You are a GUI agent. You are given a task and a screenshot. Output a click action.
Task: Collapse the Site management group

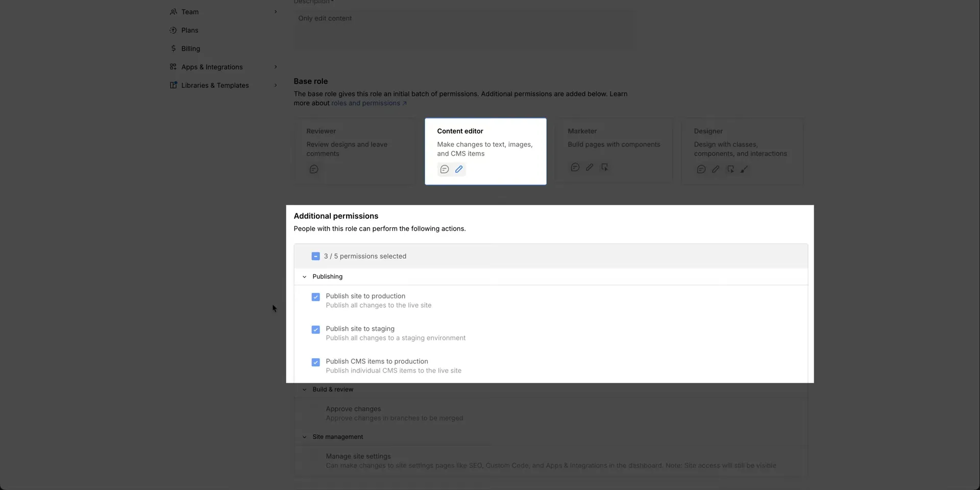click(305, 437)
